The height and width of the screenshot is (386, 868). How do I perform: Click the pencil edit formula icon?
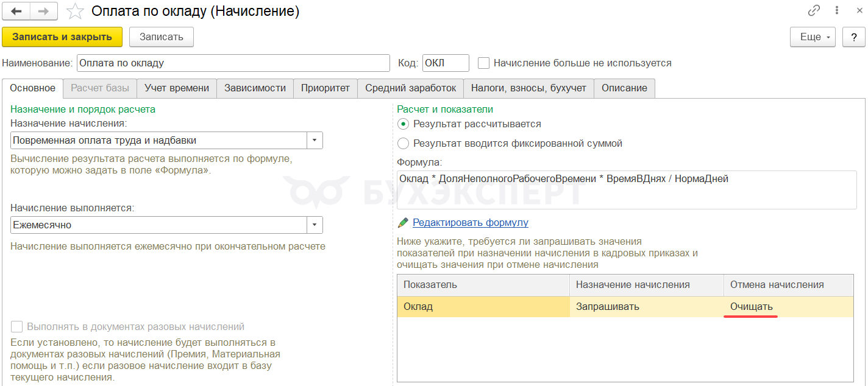403,222
